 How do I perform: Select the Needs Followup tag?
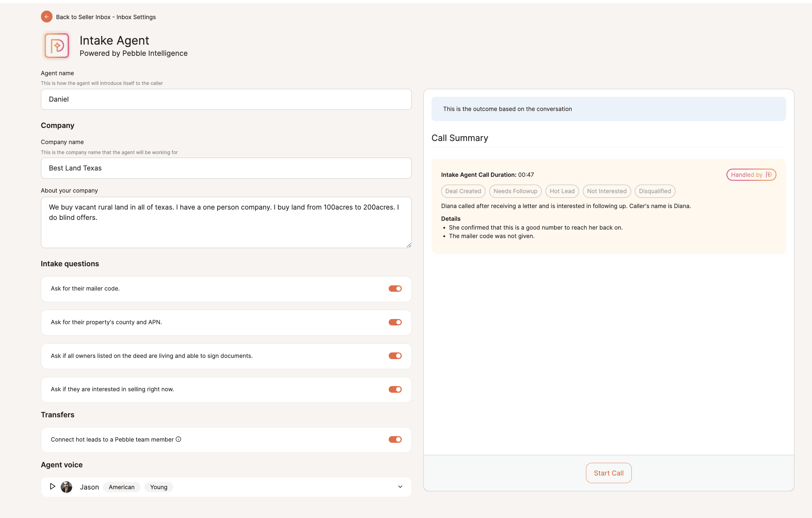515,191
